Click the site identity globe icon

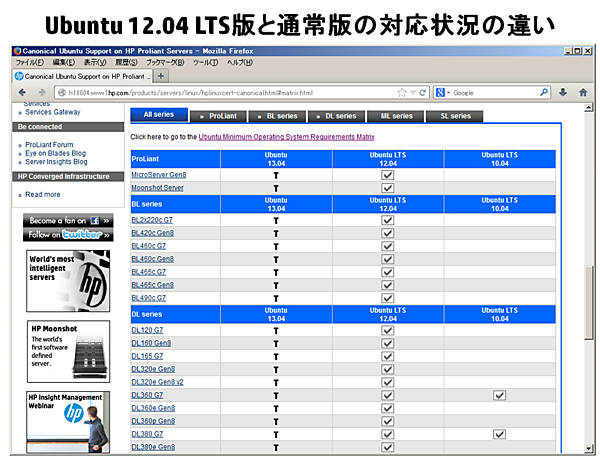click(x=62, y=93)
